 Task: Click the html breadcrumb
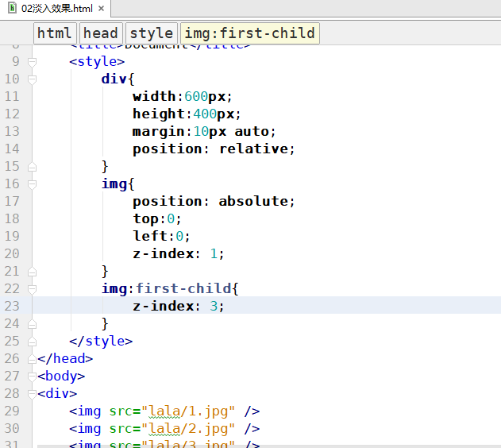coord(54,33)
